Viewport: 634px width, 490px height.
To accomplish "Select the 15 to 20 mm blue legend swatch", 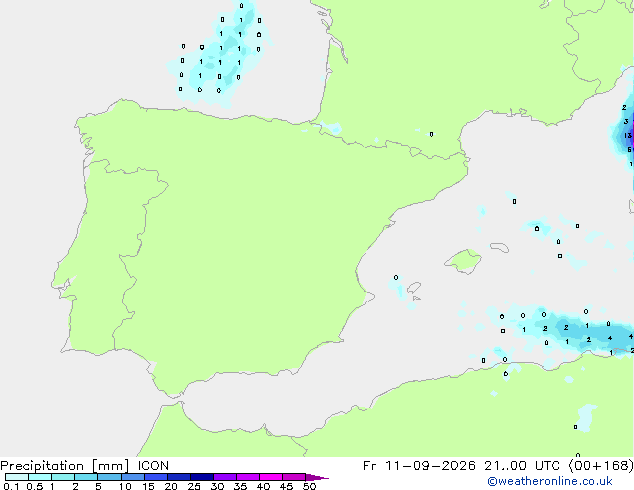I will 156,477.
